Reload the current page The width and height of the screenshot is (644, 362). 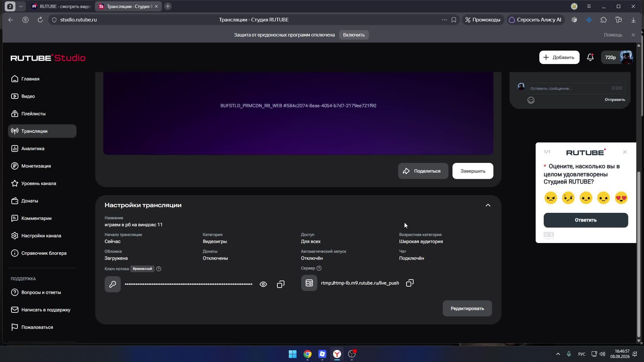click(x=40, y=20)
